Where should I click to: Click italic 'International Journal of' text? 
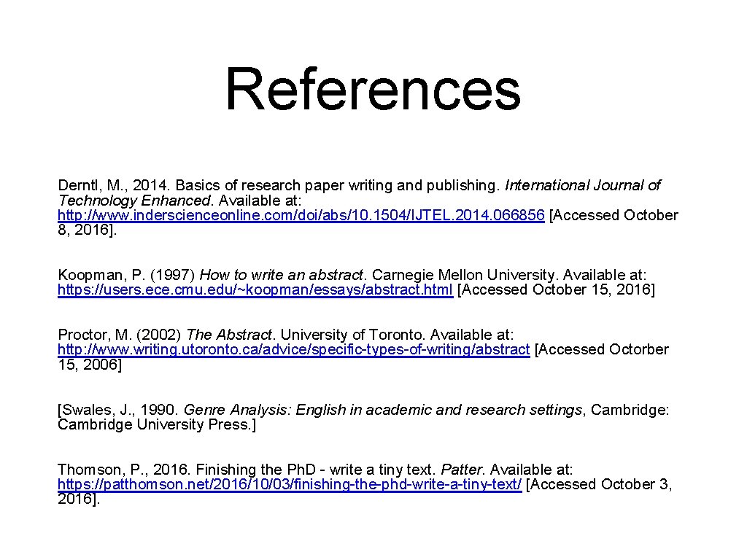583,185
